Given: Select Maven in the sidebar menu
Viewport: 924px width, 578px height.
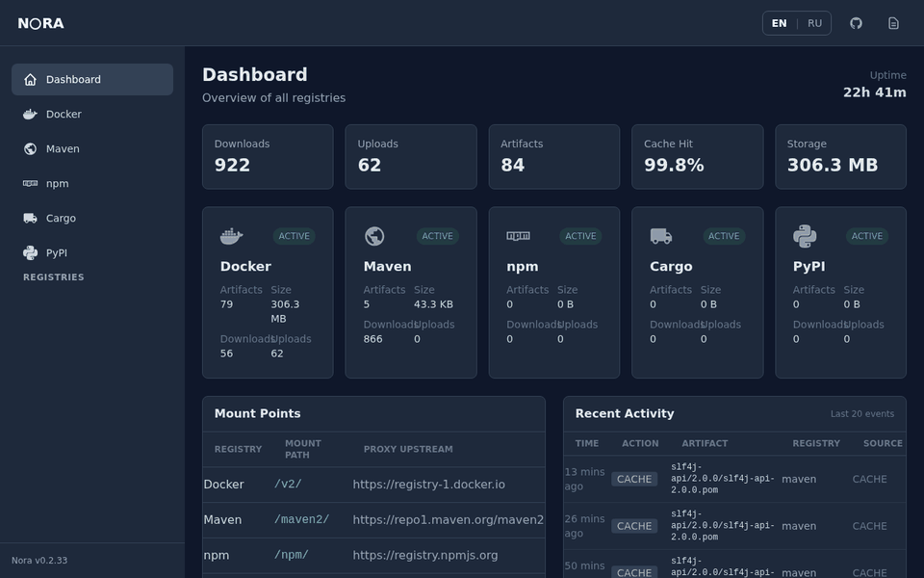Looking at the screenshot, I should pyautogui.click(x=64, y=148).
